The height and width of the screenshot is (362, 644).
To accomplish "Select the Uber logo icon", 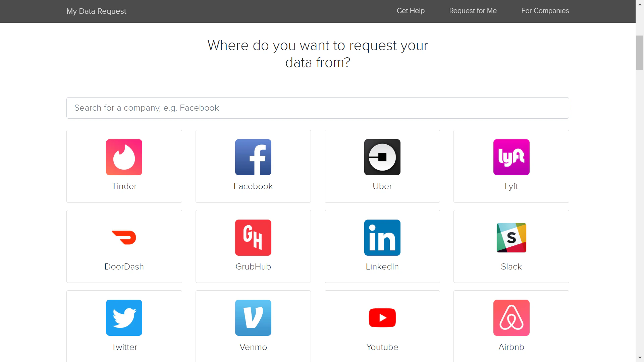I will [x=382, y=157].
